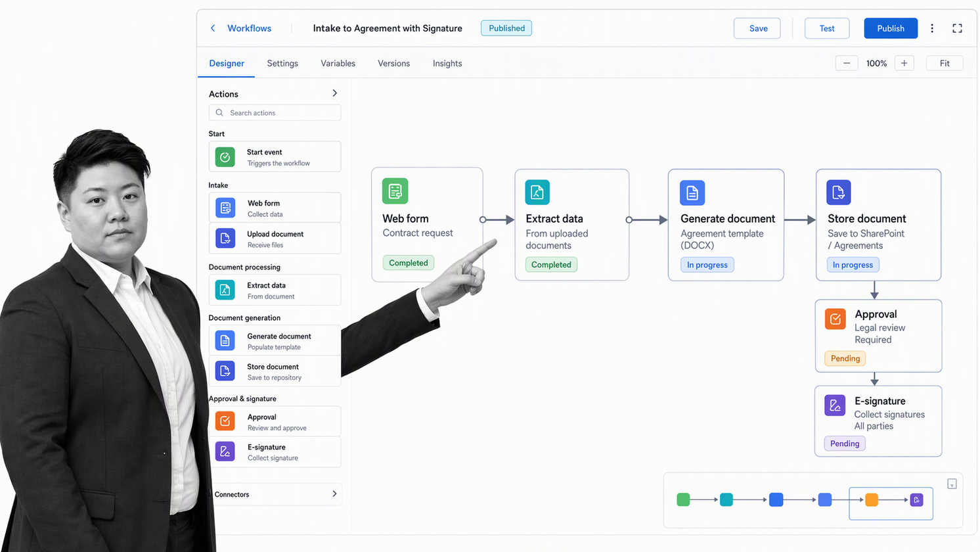
Task: Click the Extract data output connector port
Action: [629, 220]
